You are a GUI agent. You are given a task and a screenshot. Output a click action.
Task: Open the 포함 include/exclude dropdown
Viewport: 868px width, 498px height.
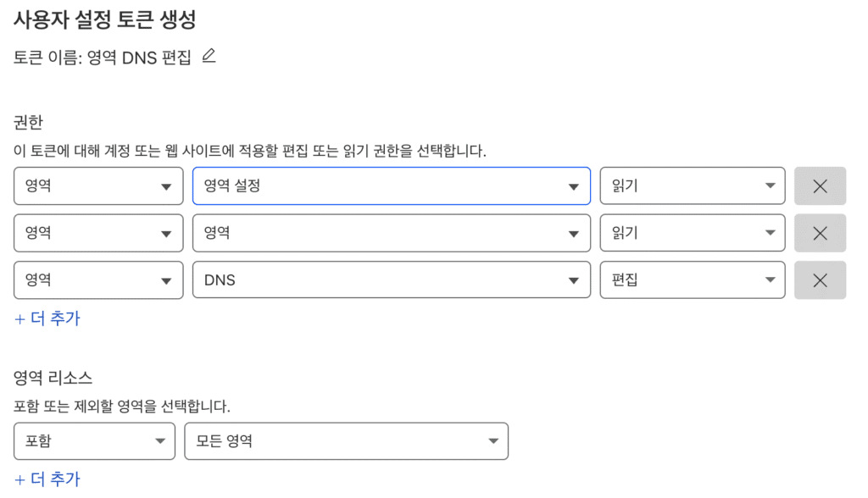94,440
